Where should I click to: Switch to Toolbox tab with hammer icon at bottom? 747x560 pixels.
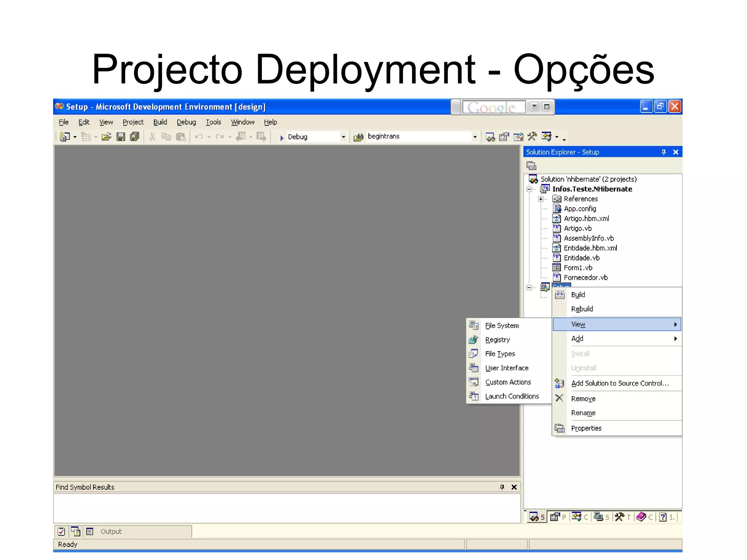tap(623, 517)
